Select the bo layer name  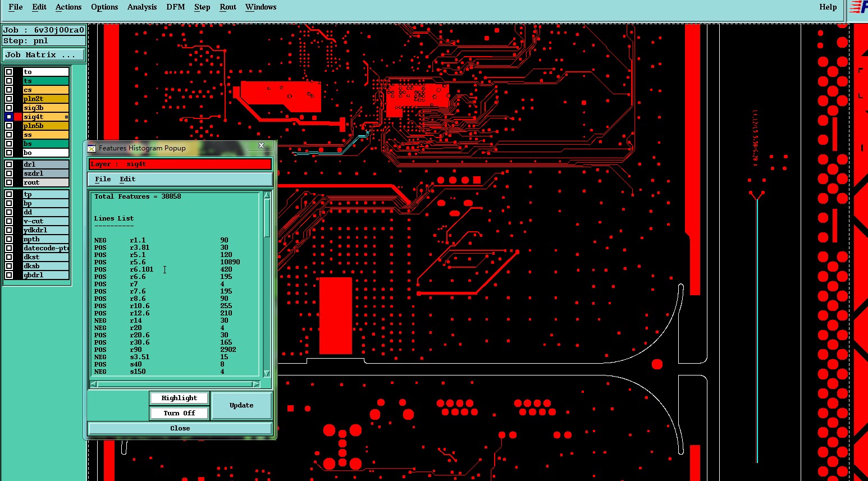[x=45, y=153]
